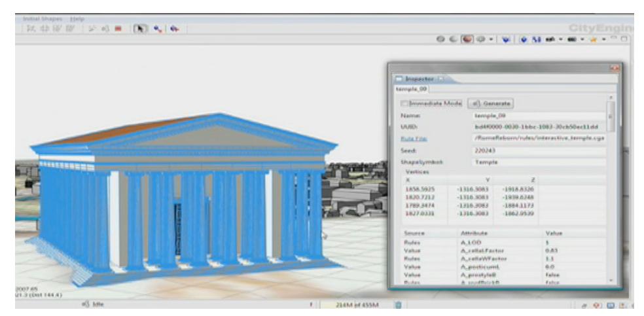The image size is (644, 316).
Task: Select the A_LOD attribute row
Action: [x=503, y=243]
